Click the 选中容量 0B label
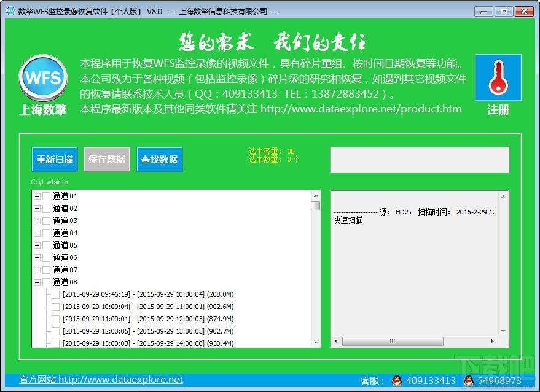 [272, 151]
